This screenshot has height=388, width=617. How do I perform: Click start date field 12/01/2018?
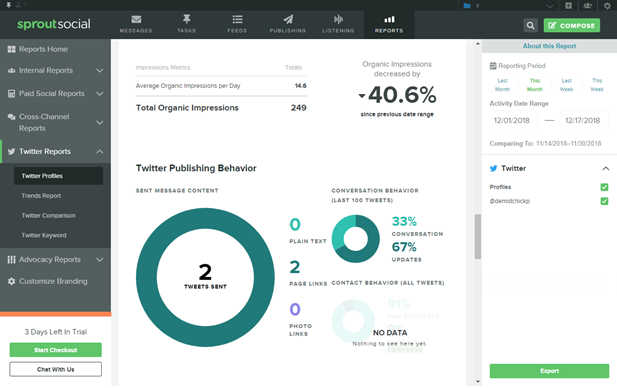pyautogui.click(x=513, y=120)
